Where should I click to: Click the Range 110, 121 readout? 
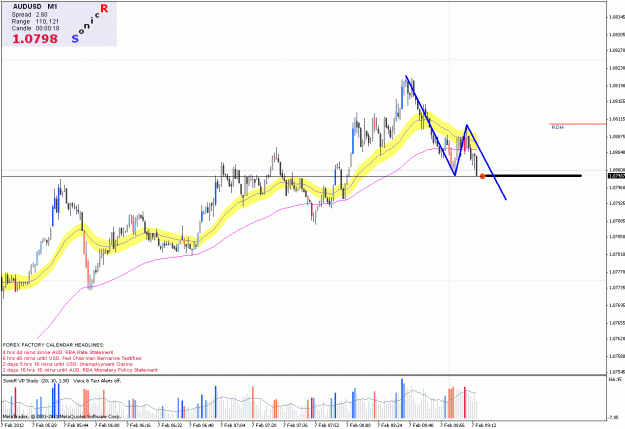(x=35, y=22)
